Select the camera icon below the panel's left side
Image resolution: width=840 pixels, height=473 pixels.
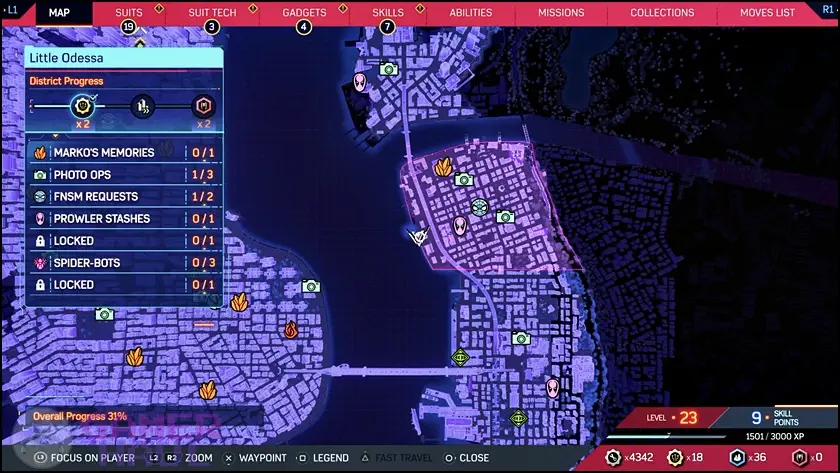tap(104, 314)
